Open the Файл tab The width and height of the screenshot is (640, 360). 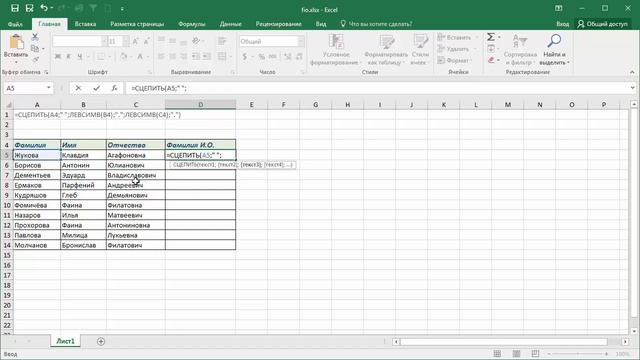tap(15, 24)
